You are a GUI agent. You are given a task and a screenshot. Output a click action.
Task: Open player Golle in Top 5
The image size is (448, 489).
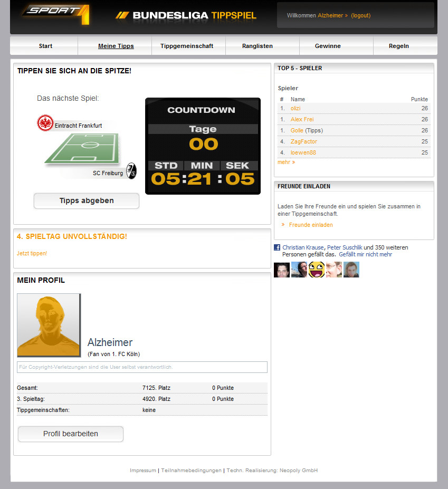click(297, 130)
